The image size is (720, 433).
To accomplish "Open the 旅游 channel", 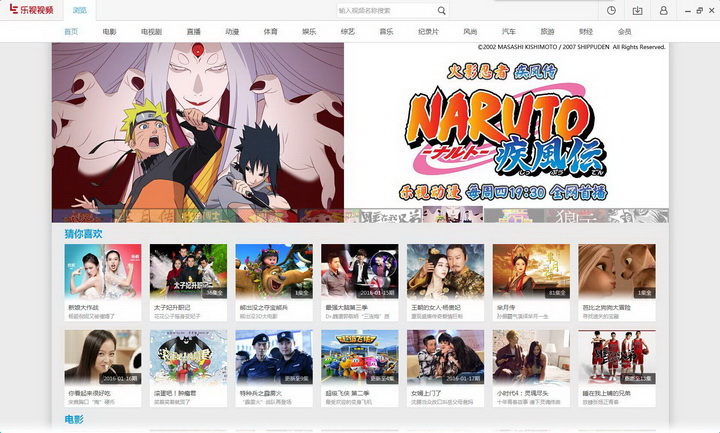I will click(547, 32).
